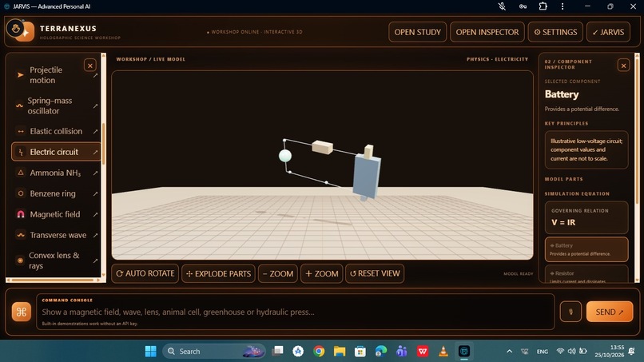644x362 pixels.
Task: Close the Component Inspector panel
Action: tap(623, 66)
